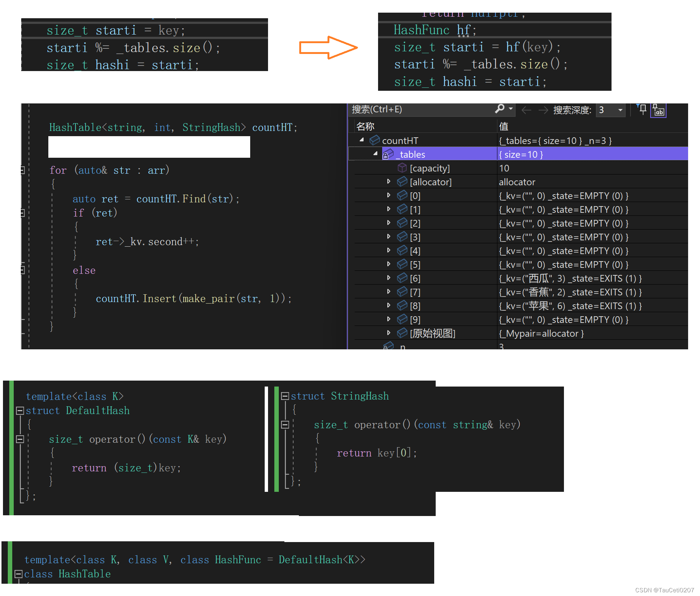Collapse StringHash operator() outline
This screenshot has width=700, height=596.
pyautogui.click(x=285, y=424)
